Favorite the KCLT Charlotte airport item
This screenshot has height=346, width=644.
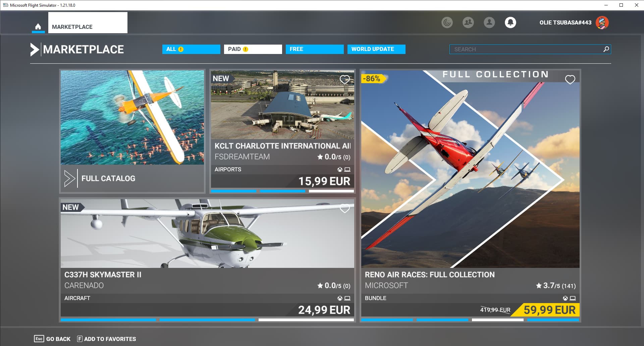tap(345, 79)
